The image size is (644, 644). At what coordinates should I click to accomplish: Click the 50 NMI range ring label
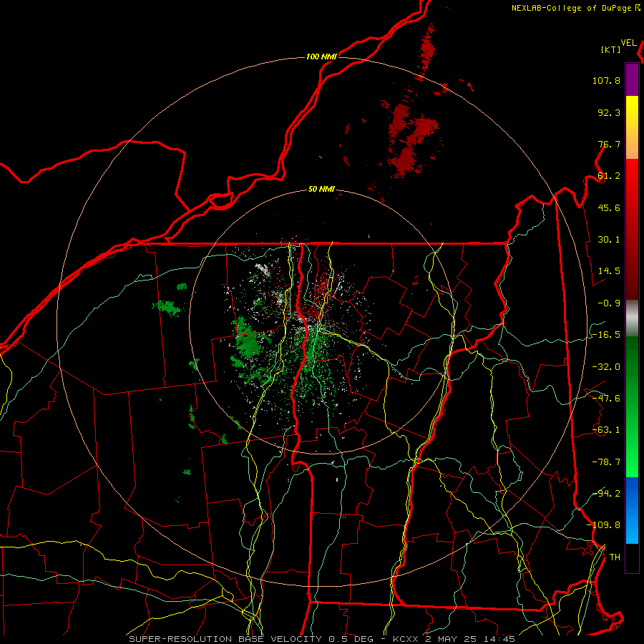[x=321, y=190]
